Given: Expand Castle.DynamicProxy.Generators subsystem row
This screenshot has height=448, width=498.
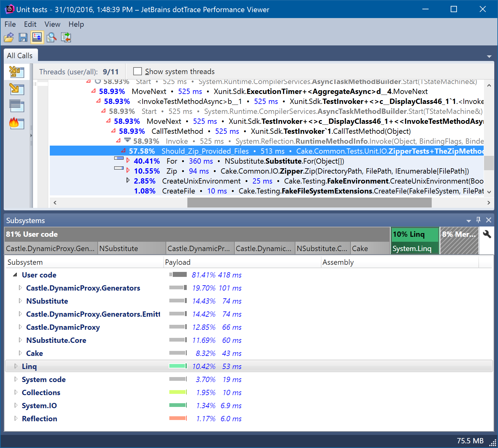Looking at the screenshot, I should [x=20, y=288].
